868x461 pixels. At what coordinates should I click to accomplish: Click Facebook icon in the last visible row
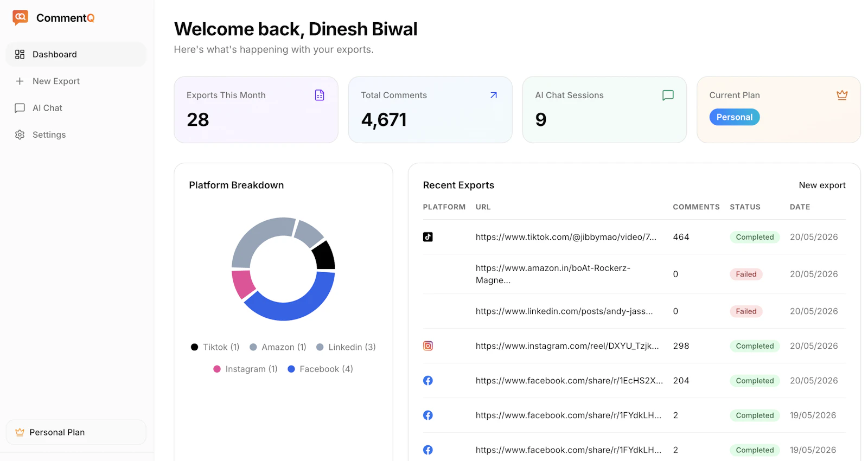tap(428, 450)
